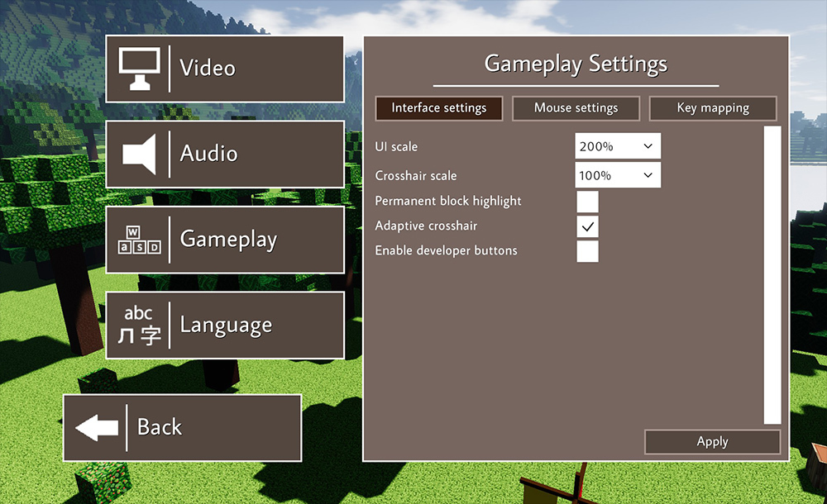Click the white vertical scrollbar in settings panel
Viewport: 827px width, 504px height.
click(x=772, y=275)
